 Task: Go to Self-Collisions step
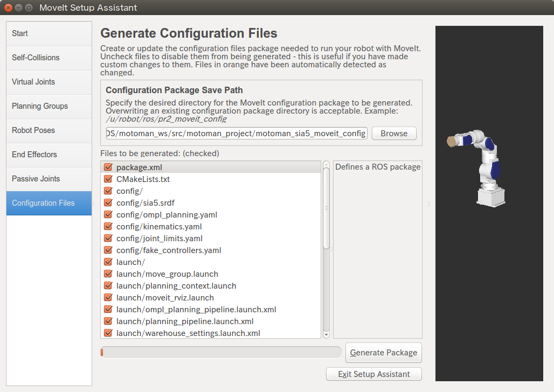(x=49, y=58)
